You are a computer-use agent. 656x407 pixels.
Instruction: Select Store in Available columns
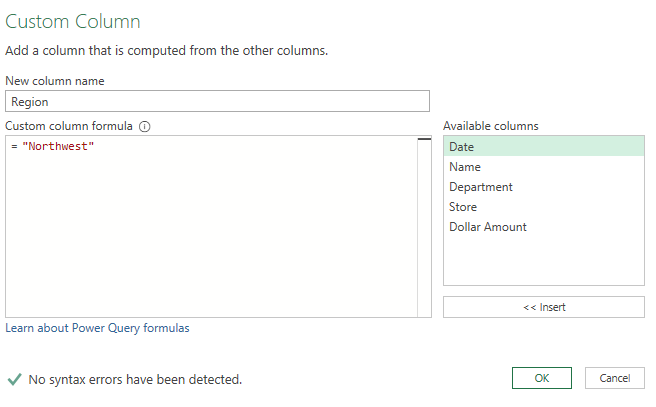pyautogui.click(x=543, y=207)
